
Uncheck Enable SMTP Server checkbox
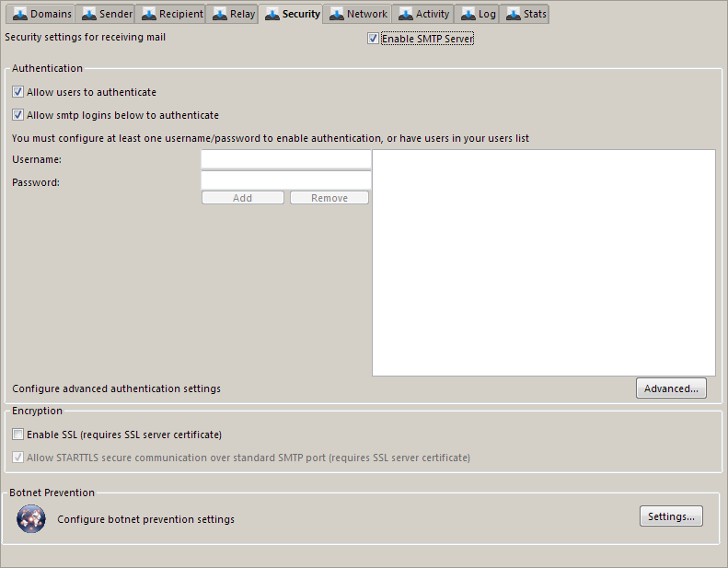point(373,39)
